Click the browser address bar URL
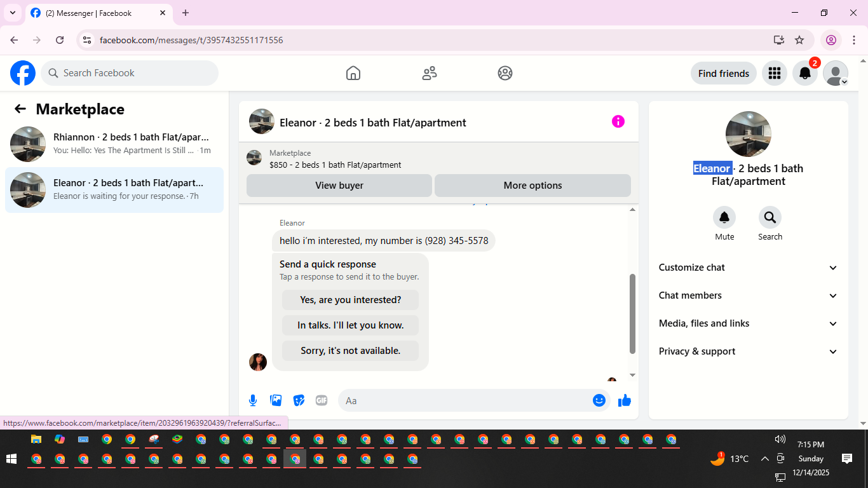The image size is (868, 488). [191, 40]
